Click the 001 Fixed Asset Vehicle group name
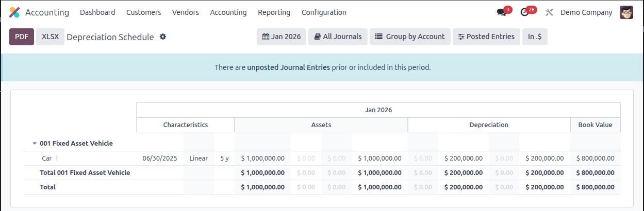The height and width of the screenshot is (211, 644). click(x=76, y=144)
